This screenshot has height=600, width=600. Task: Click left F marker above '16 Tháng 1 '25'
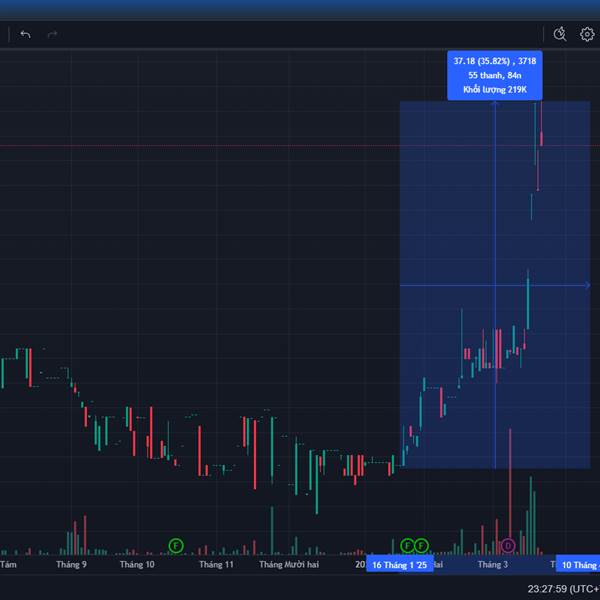point(408,545)
